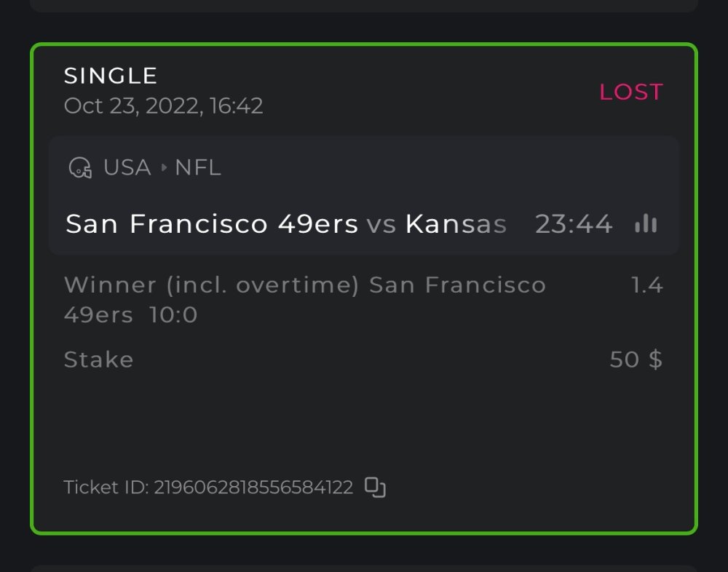
Task: Copy the ticket ID using the copy icon
Action: pyautogui.click(x=375, y=487)
